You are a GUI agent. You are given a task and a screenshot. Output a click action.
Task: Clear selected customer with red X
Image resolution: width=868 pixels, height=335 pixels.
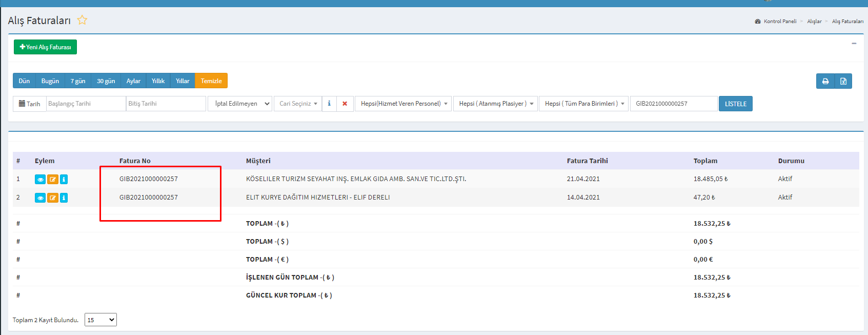coord(345,104)
